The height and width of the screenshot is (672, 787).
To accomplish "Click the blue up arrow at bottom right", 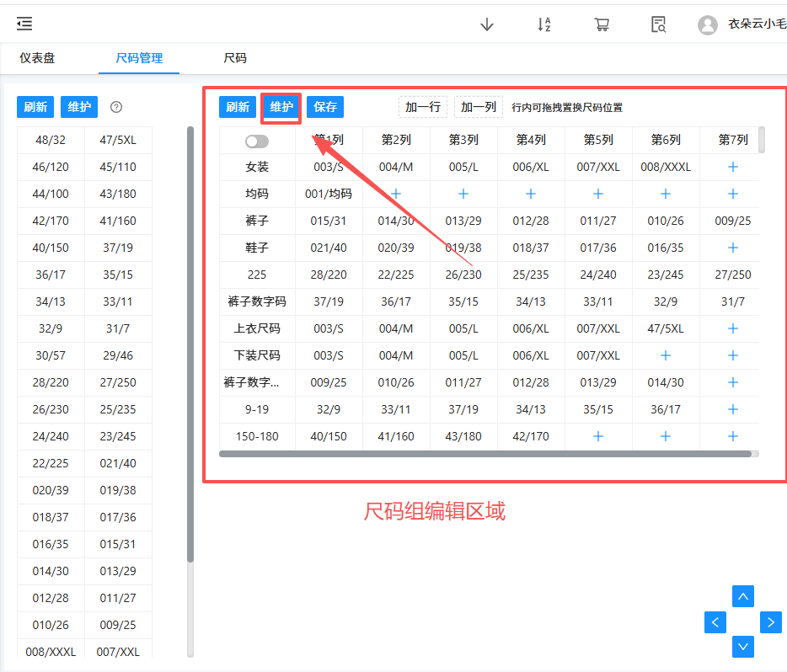I will [x=742, y=595].
